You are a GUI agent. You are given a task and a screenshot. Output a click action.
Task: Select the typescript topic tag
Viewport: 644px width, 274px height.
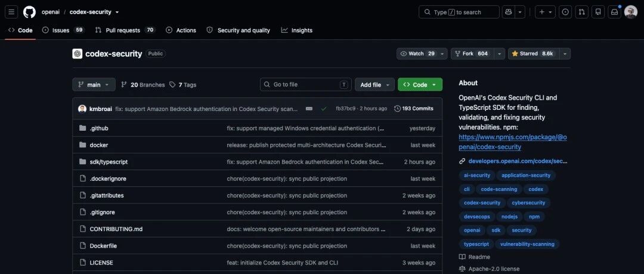pos(476,244)
